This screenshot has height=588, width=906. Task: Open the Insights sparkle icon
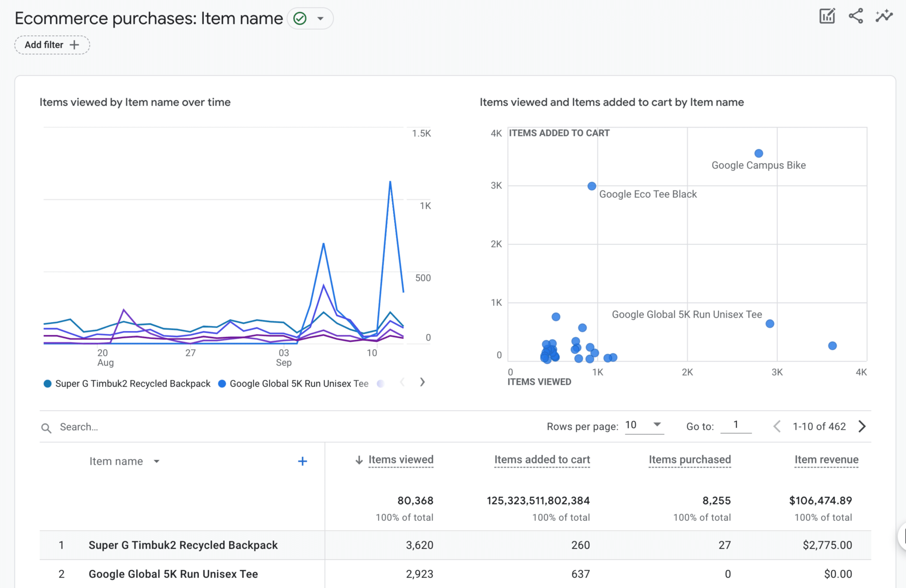[x=884, y=15]
